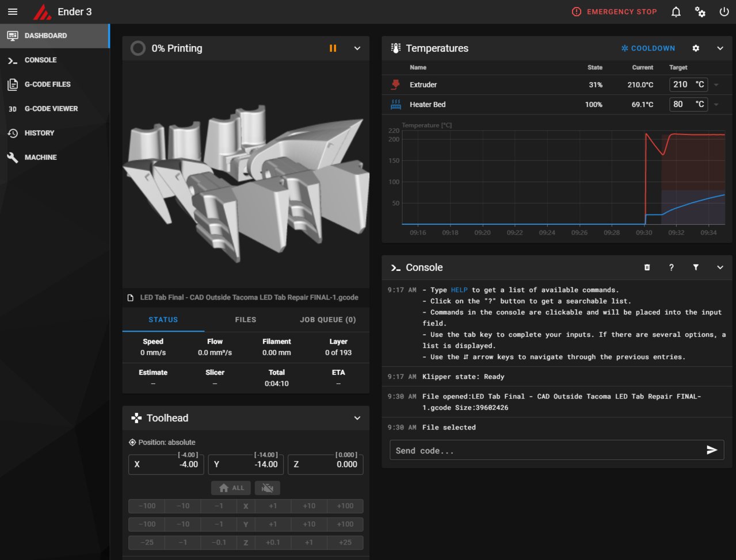Viewport: 736px width, 560px height.
Task: Open the hamburger navigation menu
Action: [x=13, y=11]
